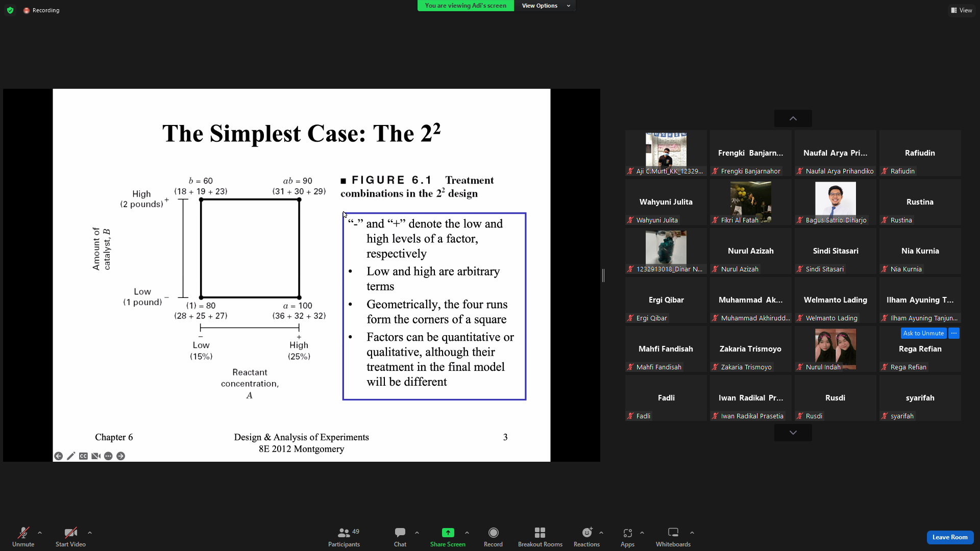
Task: Open Whiteboards
Action: pos(673,537)
